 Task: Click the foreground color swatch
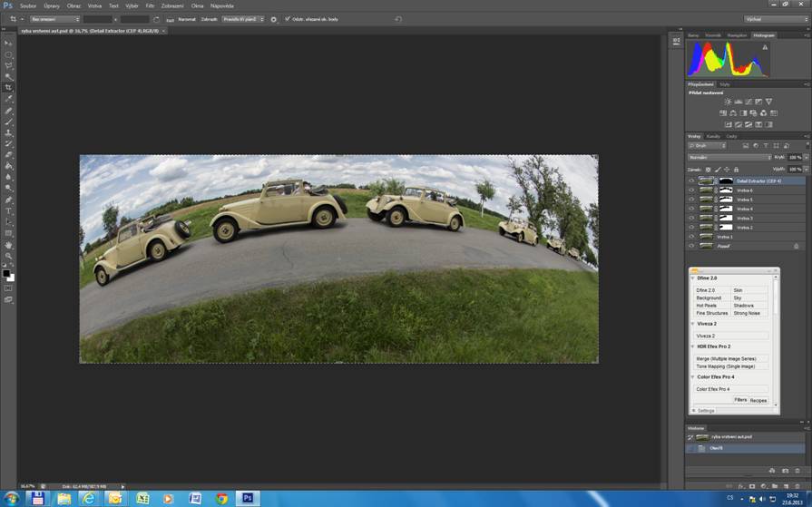[6, 273]
